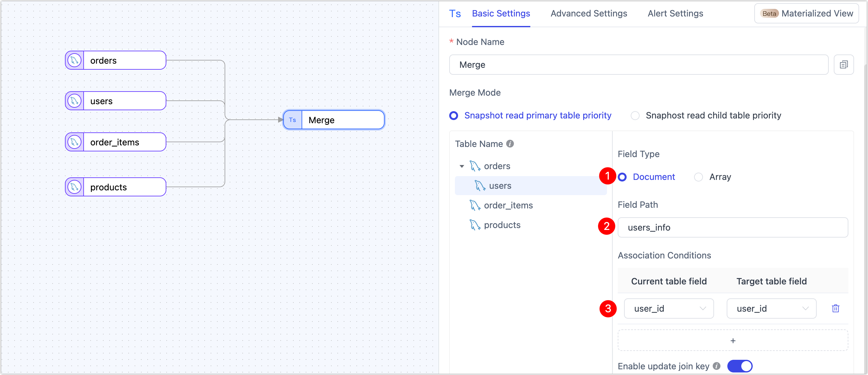868x375 pixels.
Task: Switch to the Advanced Settings tab
Action: coord(589,14)
